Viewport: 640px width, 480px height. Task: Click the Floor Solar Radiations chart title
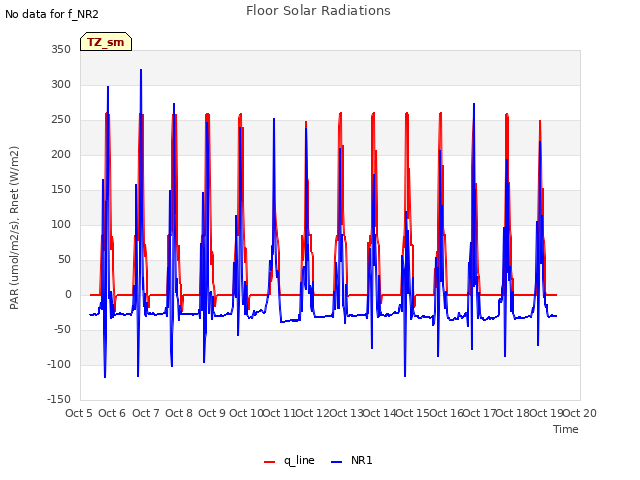pyautogui.click(x=318, y=11)
